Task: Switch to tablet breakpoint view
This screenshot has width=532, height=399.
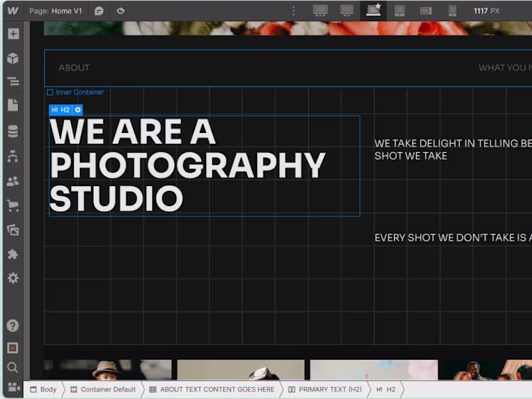Action: pos(400,11)
